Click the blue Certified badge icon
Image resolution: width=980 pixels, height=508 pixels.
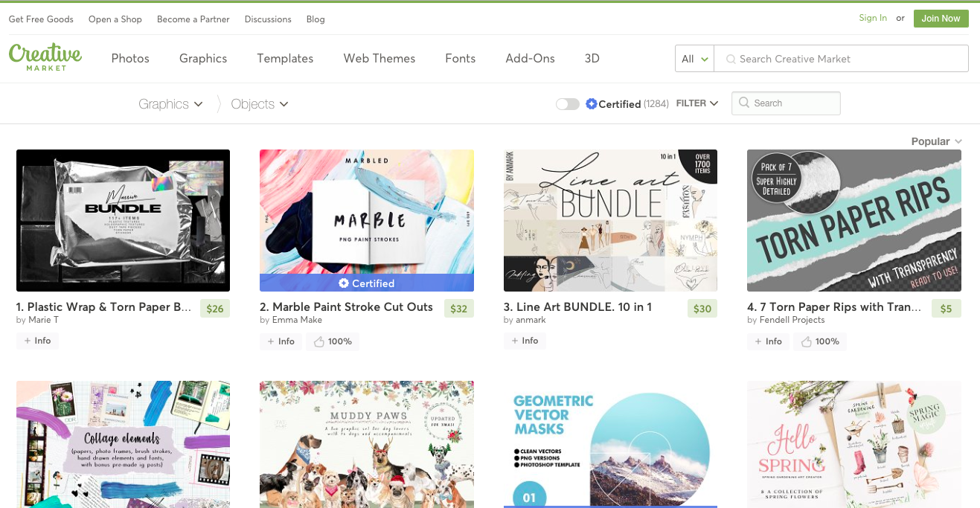pos(591,104)
